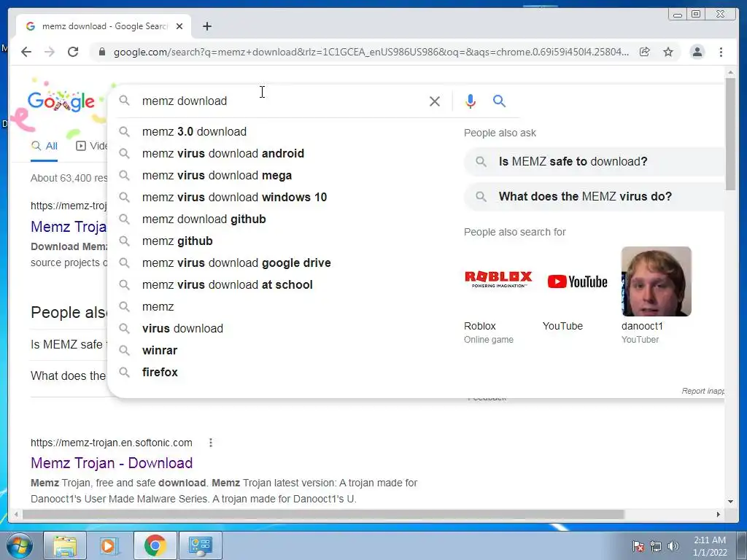The width and height of the screenshot is (747, 560).
Task: Pick suggestion memz virus download at school
Action: click(x=228, y=285)
